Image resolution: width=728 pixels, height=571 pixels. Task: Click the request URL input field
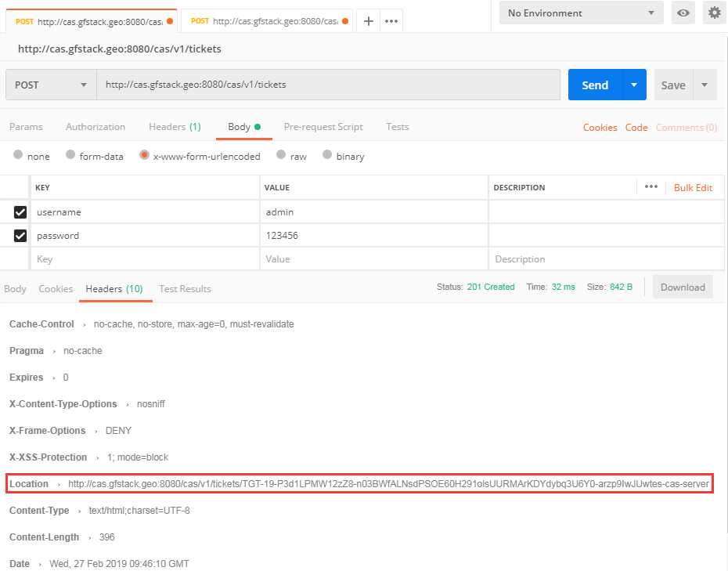329,85
